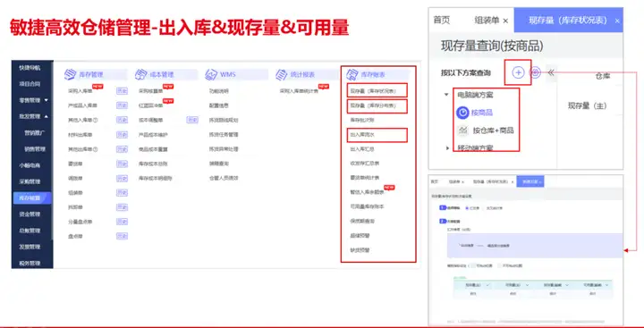644x328 pixels.
Task: Click the 库存报表 section icon
Action: [352, 74]
